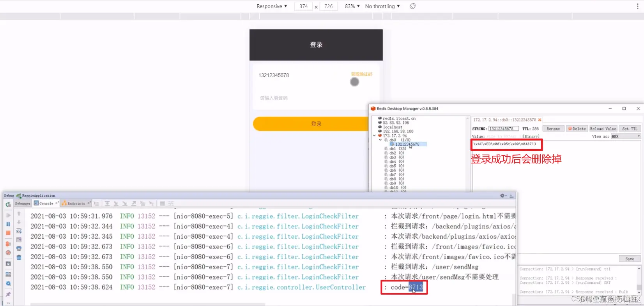644x306 pixels.
Task: Collapse the db0 database node
Action: 380,140
